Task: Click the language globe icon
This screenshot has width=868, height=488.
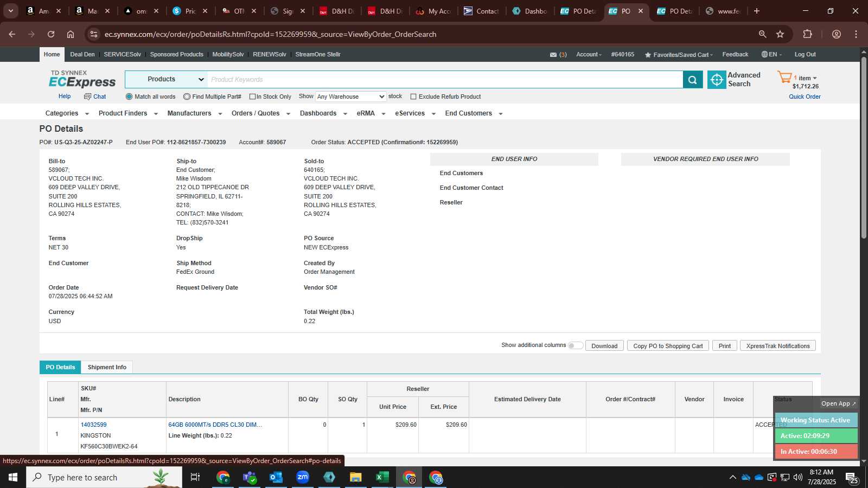Action: (764, 54)
